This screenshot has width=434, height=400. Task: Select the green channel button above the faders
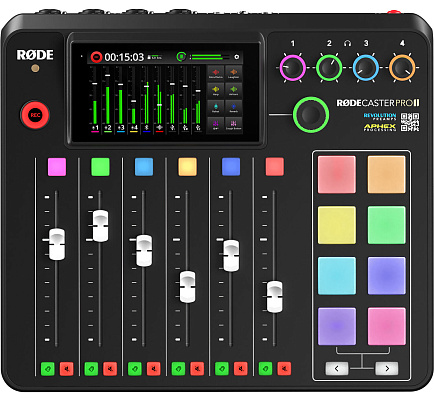[100, 167]
